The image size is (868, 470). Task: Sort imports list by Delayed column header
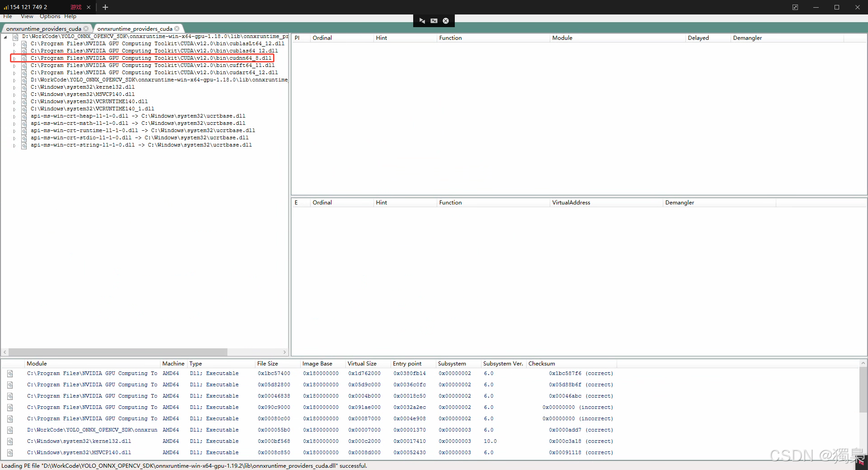click(708, 38)
